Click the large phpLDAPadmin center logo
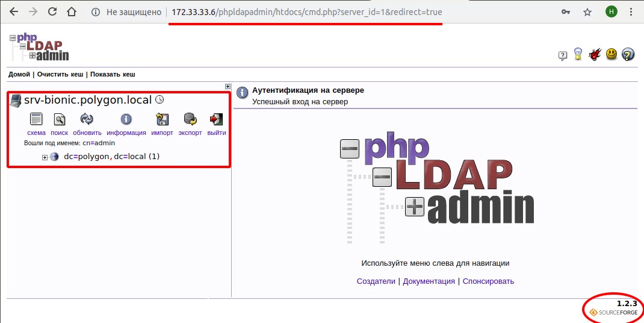Screen dimensions: 644x323 tap(437, 187)
